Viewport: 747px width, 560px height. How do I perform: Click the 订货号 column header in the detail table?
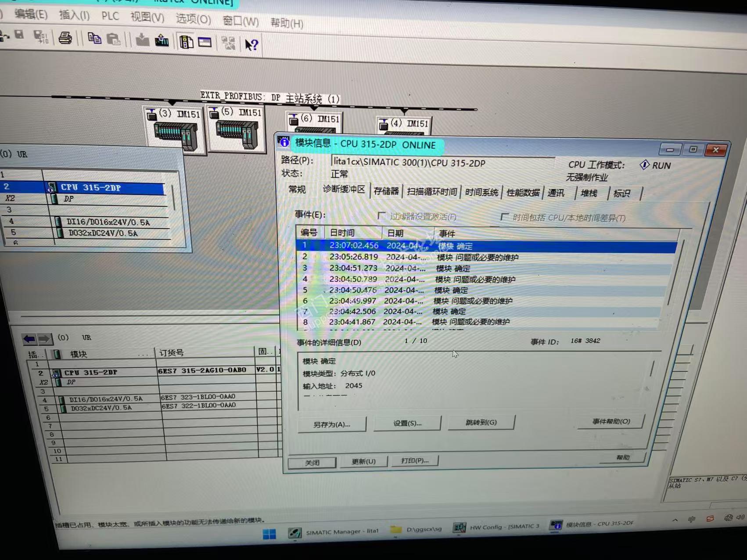(205, 352)
